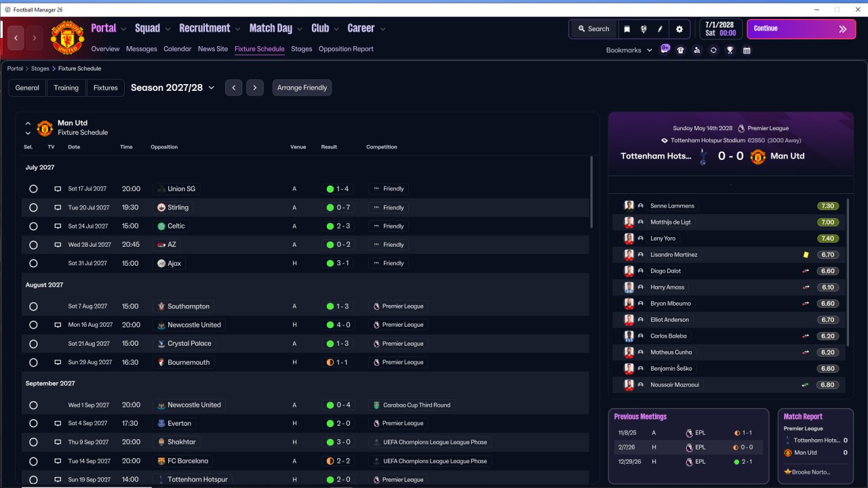Open messages icon with 9+ badge
This screenshot has height=488, width=868.
(x=665, y=49)
